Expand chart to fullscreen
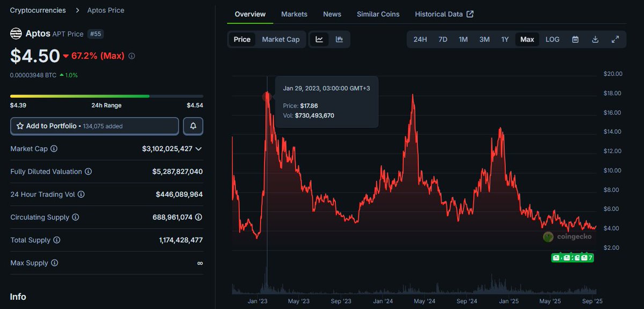644x309 pixels. 615,39
